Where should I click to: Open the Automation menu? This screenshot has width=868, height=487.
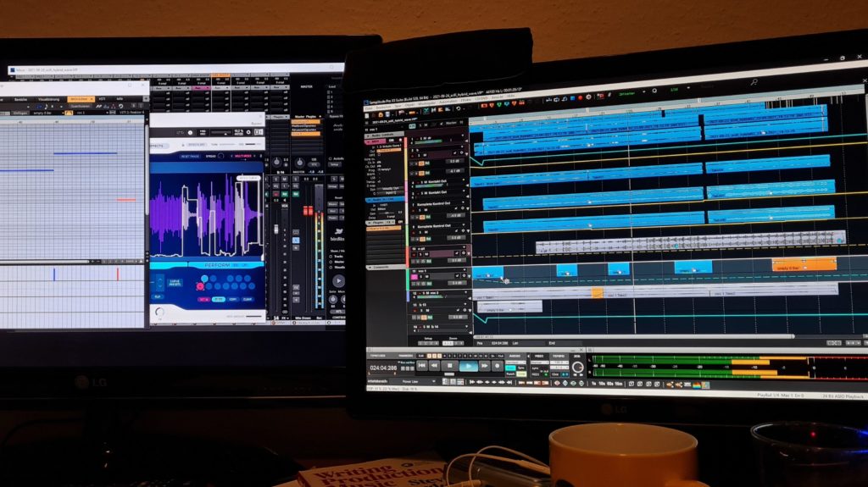pyautogui.click(x=448, y=102)
